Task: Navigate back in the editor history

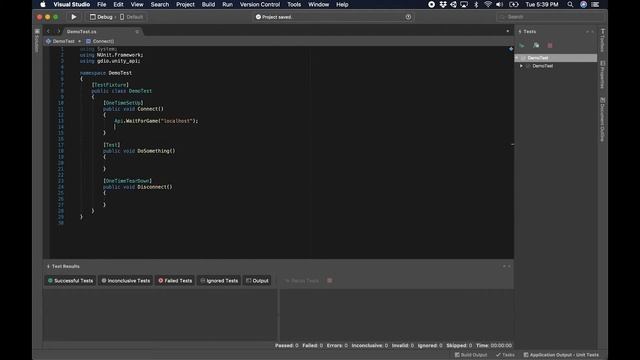Action: 48,31
